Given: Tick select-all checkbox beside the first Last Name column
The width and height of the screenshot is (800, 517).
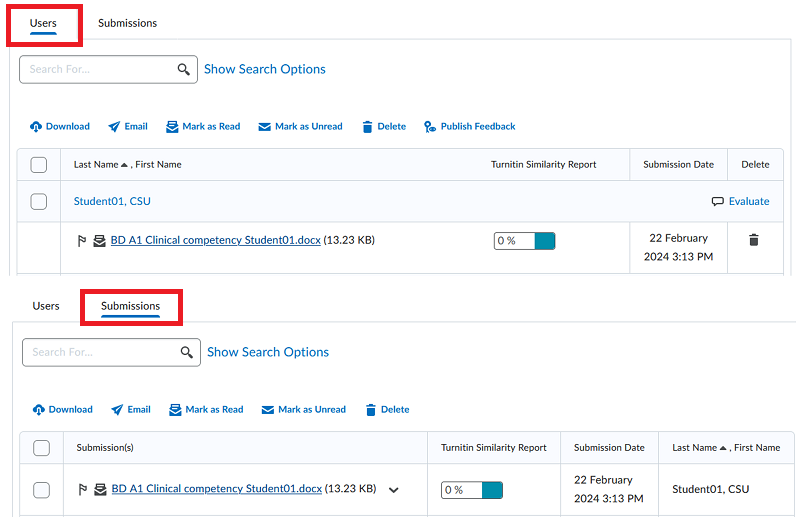Looking at the screenshot, I should 39,165.
